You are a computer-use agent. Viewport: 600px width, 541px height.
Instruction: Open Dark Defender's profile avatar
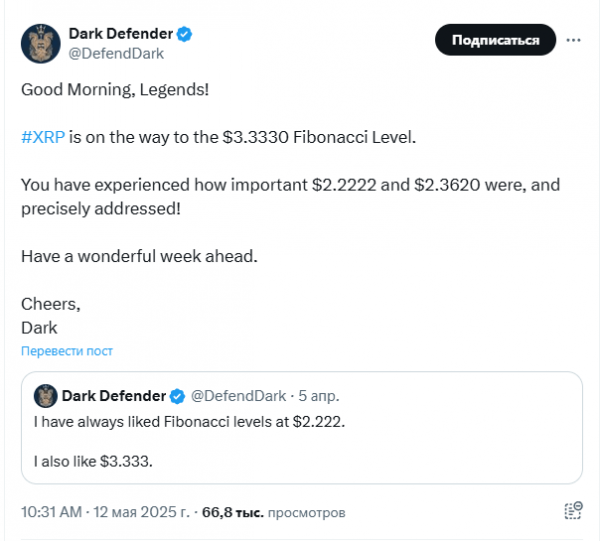point(41,44)
